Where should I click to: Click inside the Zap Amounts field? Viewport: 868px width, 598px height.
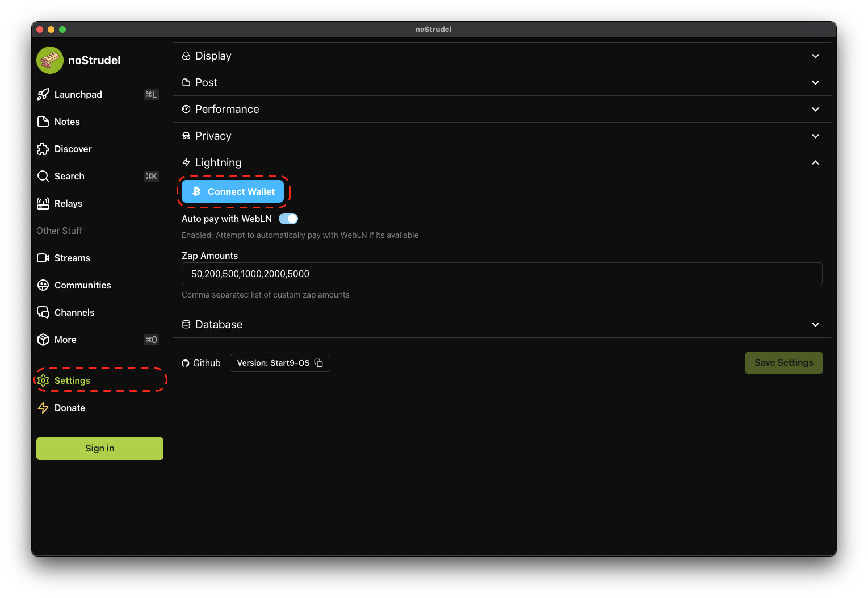(502, 274)
